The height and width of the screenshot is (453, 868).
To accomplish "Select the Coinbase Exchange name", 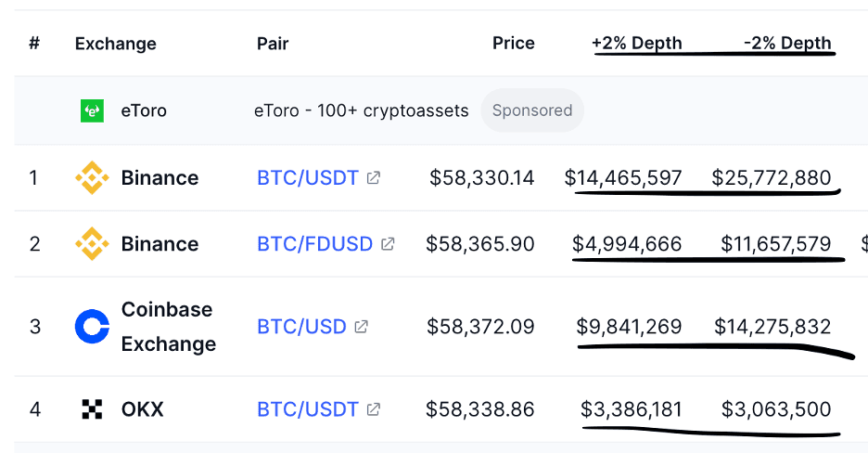I will pyautogui.click(x=169, y=327).
